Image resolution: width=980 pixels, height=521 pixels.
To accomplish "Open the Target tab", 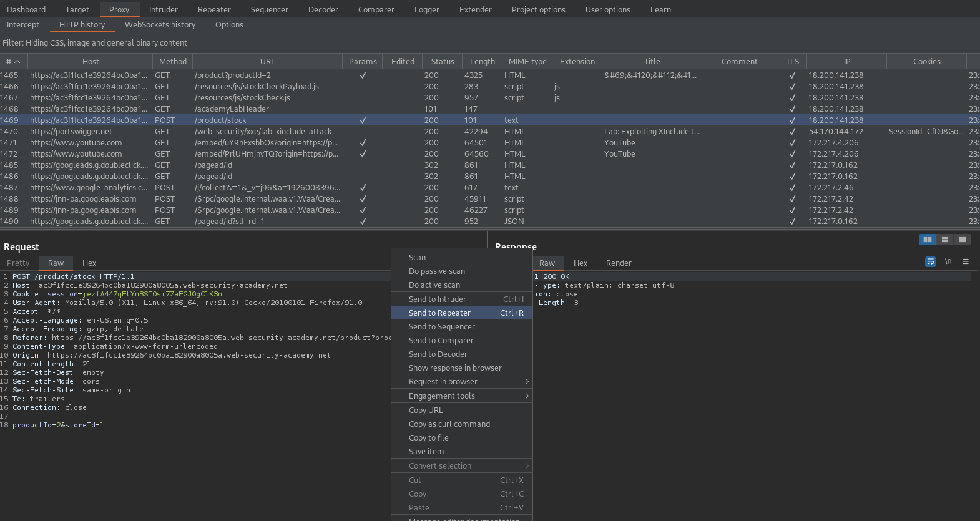I will click(x=77, y=9).
